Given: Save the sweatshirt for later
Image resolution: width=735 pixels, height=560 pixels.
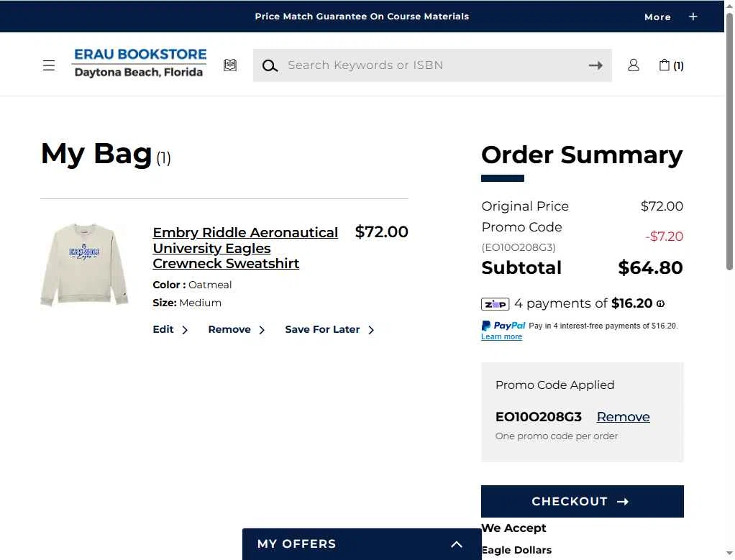Looking at the screenshot, I should point(329,330).
